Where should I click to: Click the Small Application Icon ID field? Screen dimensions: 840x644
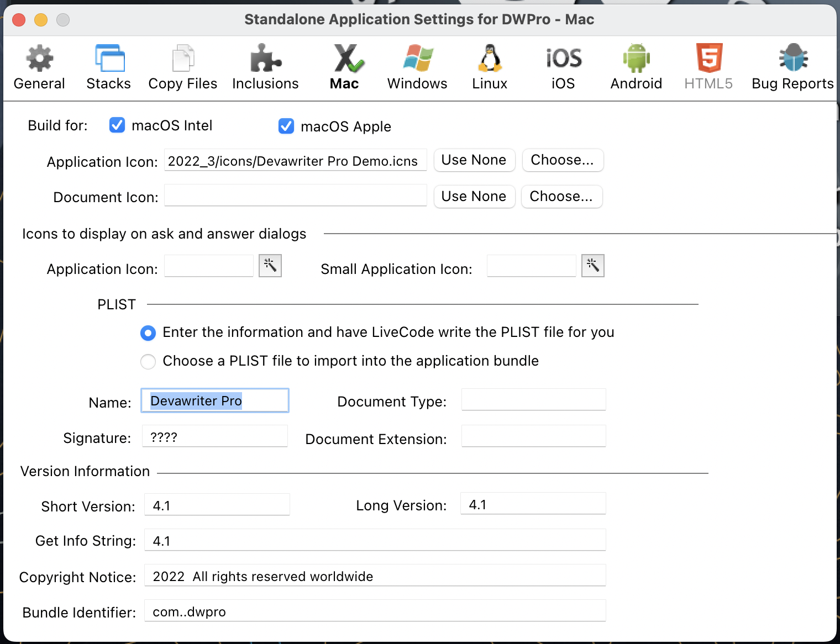pos(532,266)
